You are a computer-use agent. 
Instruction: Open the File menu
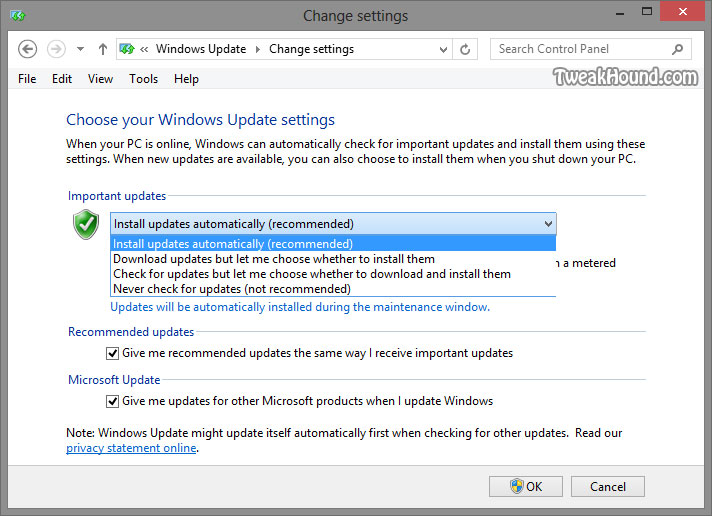(x=27, y=79)
